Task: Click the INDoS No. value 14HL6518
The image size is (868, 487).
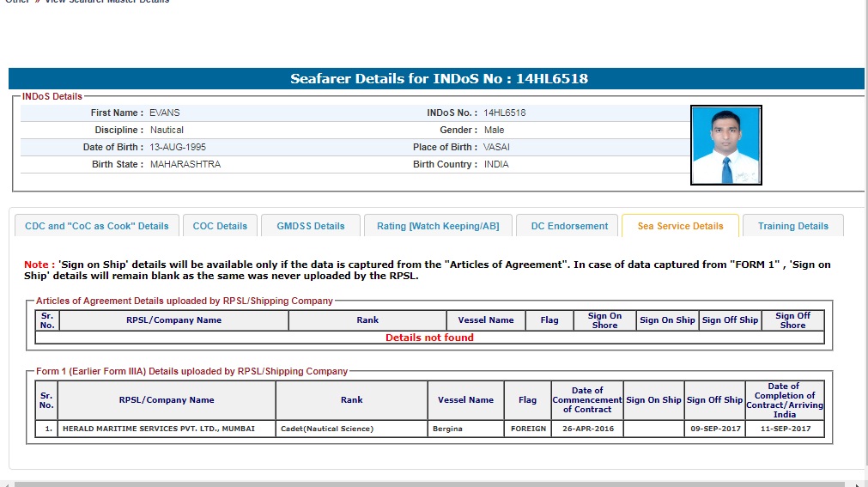Action: click(x=505, y=113)
